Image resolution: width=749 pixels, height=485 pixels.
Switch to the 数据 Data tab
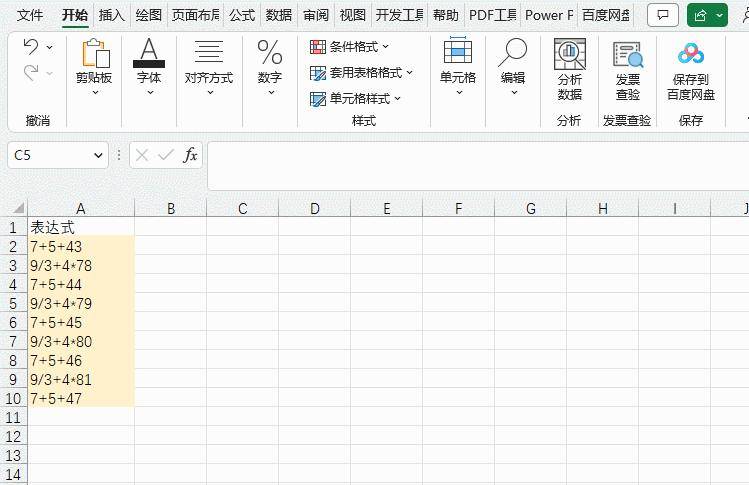[x=278, y=15]
